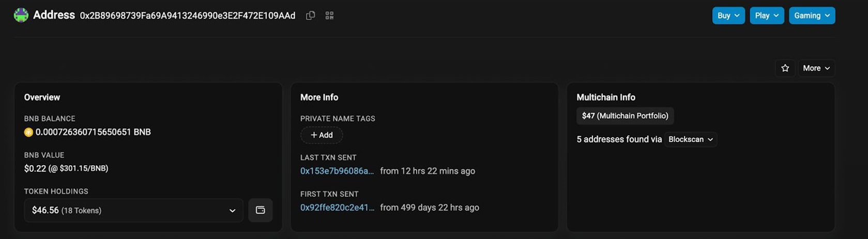Image resolution: width=868 pixels, height=239 pixels.
Task: Open first sent transaction 0x92ffe820c2e41
Action: (337, 208)
